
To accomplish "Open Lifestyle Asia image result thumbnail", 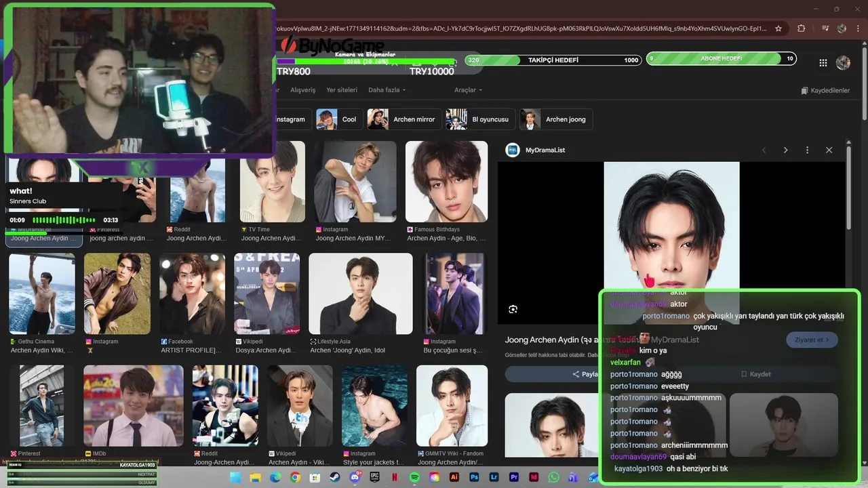I will 361,294.
